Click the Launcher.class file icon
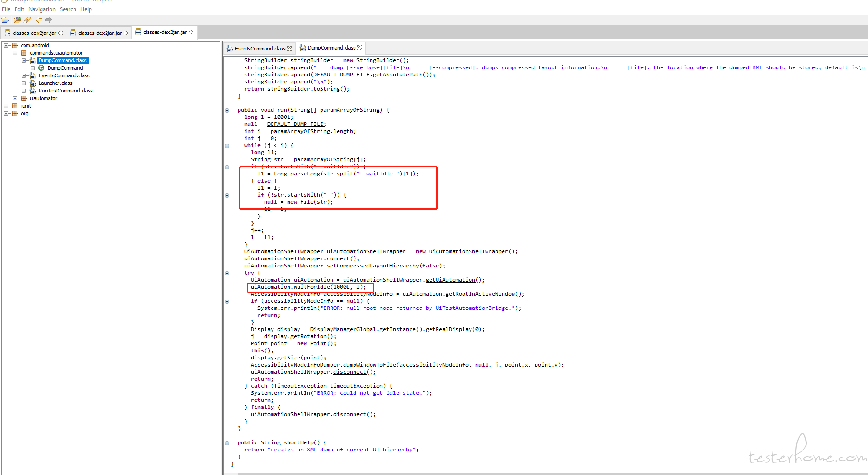This screenshot has width=868, height=475. tap(33, 83)
